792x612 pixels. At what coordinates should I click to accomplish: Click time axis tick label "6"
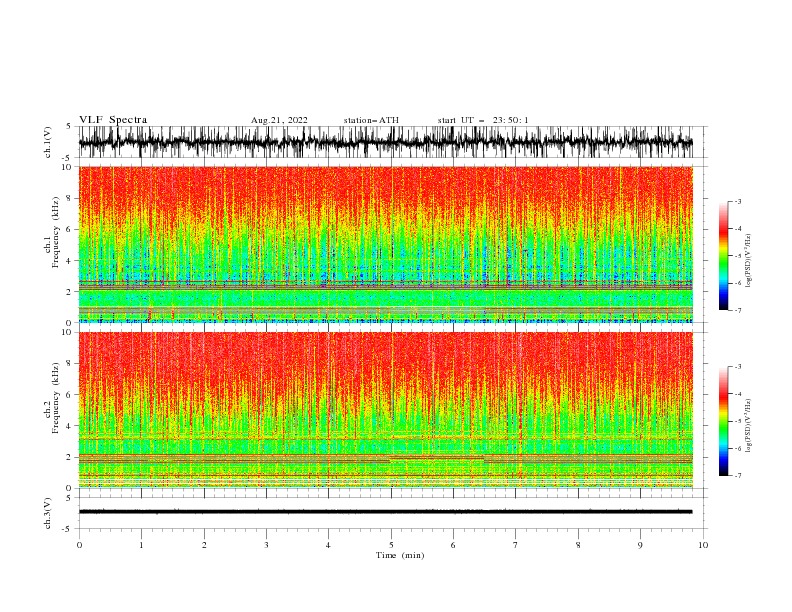coord(453,545)
